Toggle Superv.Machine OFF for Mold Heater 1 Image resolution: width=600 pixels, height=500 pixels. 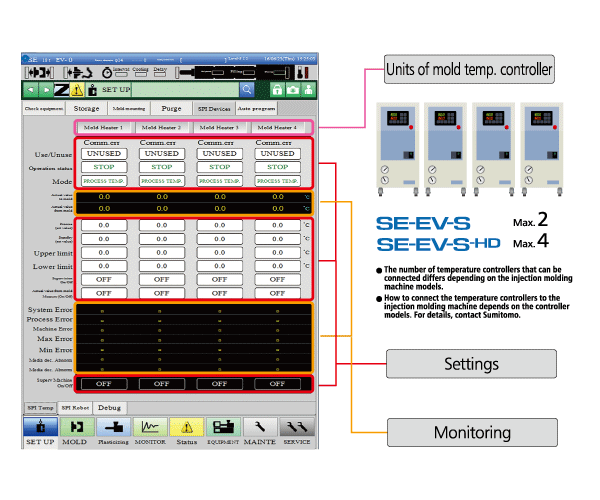pos(104,384)
